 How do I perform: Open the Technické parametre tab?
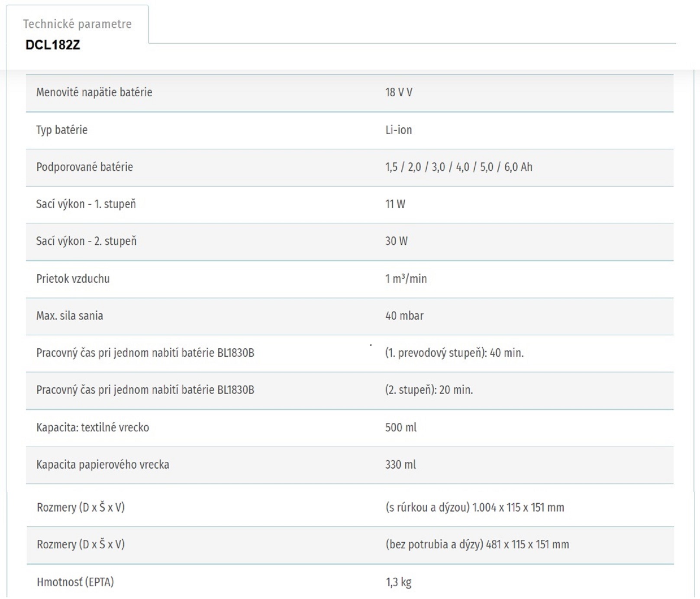click(77, 24)
